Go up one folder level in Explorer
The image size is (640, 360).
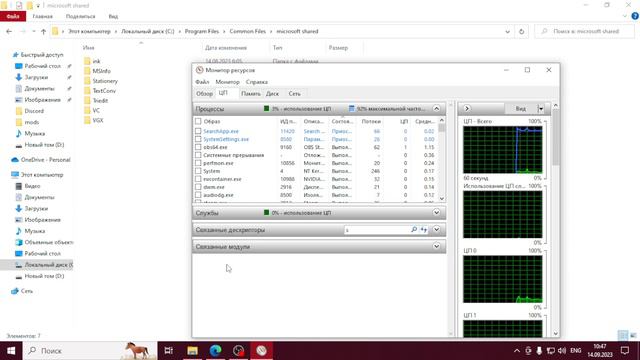43,31
